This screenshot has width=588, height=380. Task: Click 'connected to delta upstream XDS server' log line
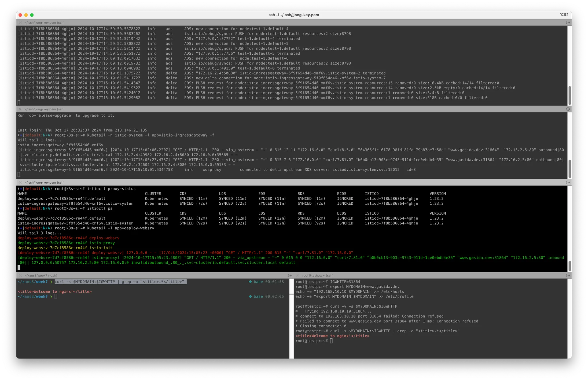(217, 170)
